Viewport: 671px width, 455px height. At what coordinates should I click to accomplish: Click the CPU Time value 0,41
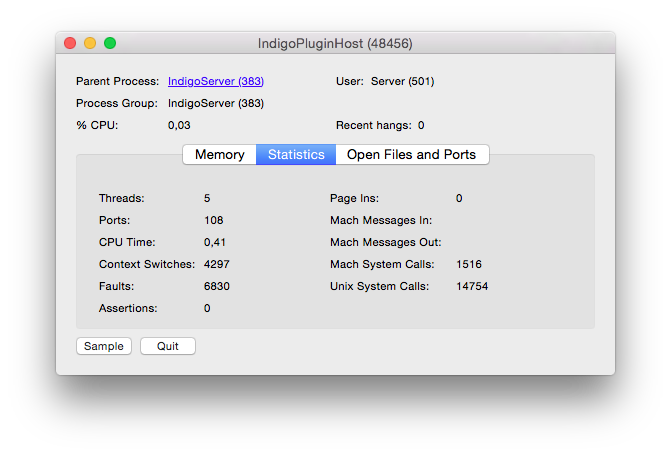[x=214, y=242]
